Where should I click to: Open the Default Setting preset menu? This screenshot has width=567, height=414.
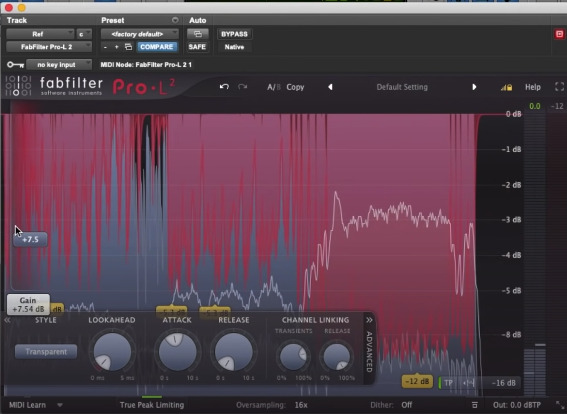(x=402, y=87)
